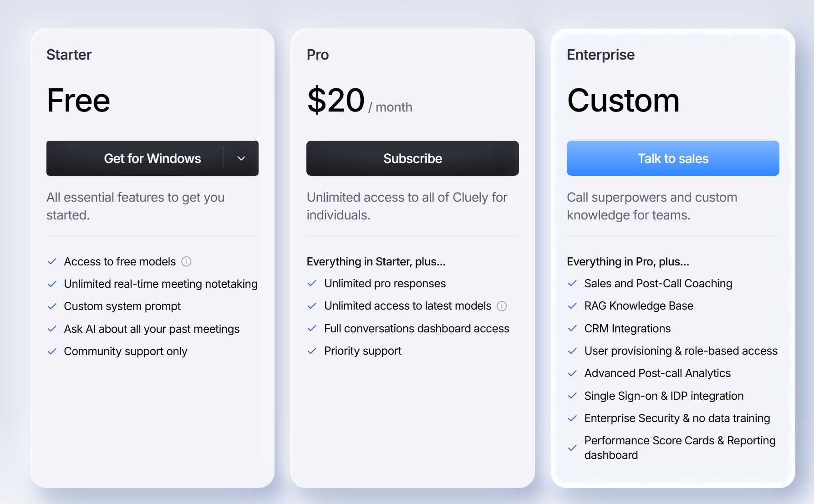814x504 pixels.
Task: Click checkmark beside Single Sign-on & IDP integration
Action: pos(572,396)
